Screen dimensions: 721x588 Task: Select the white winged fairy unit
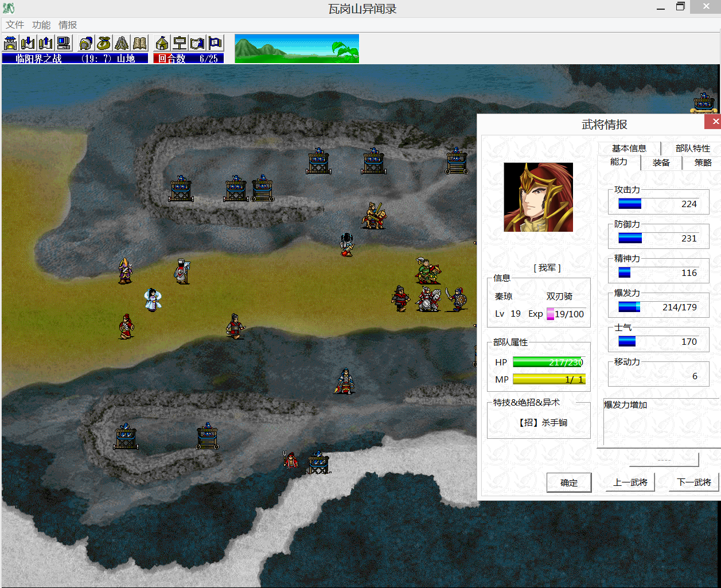click(x=153, y=299)
